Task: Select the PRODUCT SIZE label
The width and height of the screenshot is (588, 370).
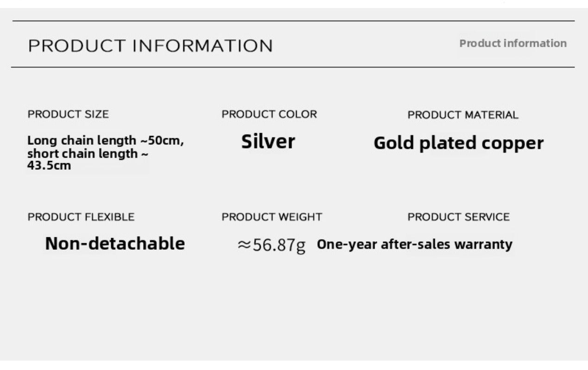Action: click(x=68, y=114)
